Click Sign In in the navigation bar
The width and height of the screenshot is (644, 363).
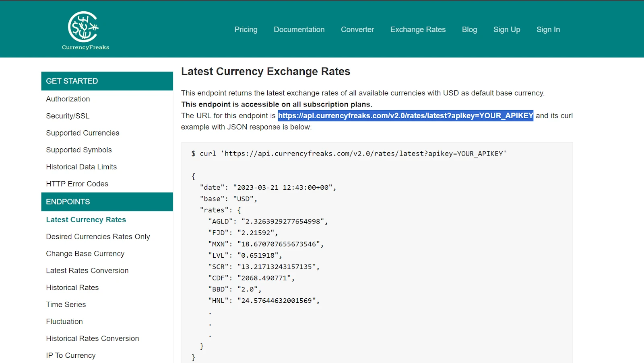(x=548, y=29)
